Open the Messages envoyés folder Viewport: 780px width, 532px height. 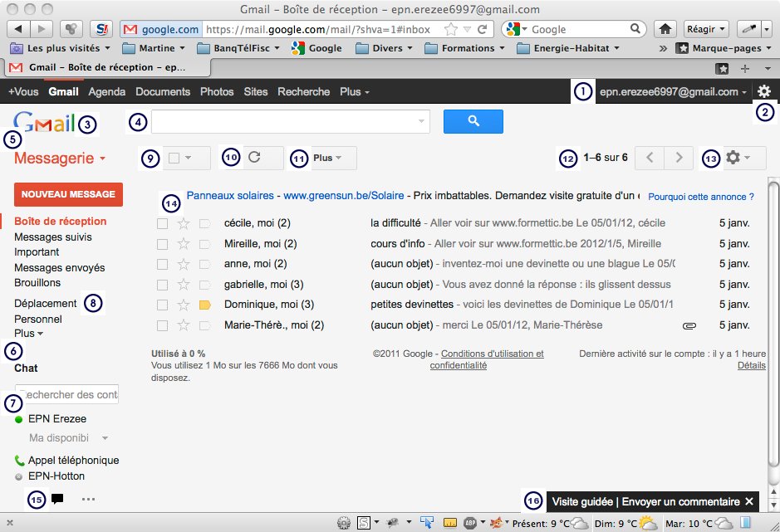point(59,267)
